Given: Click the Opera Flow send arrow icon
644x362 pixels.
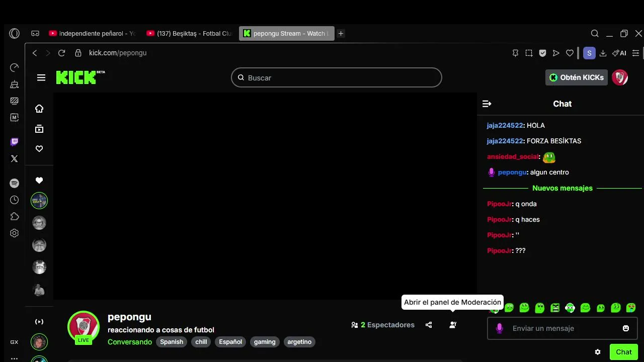Looking at the screenshot, I should pyautogui.click(x=556, y=53).
